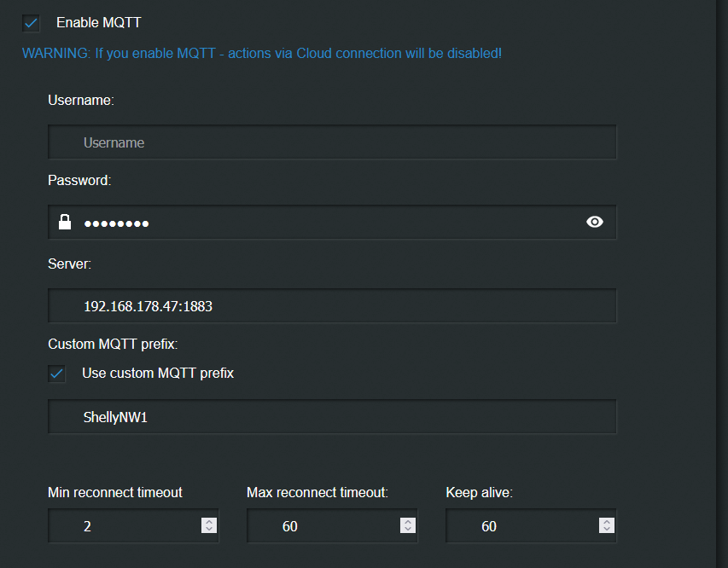Focus the Username input field
728x568 pixels.
[333, 142]
